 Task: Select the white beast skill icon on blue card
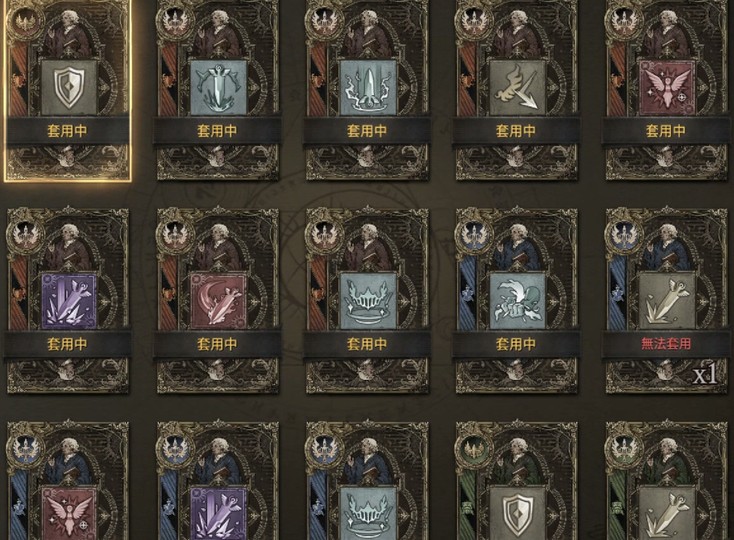click(x=517, y=301)
